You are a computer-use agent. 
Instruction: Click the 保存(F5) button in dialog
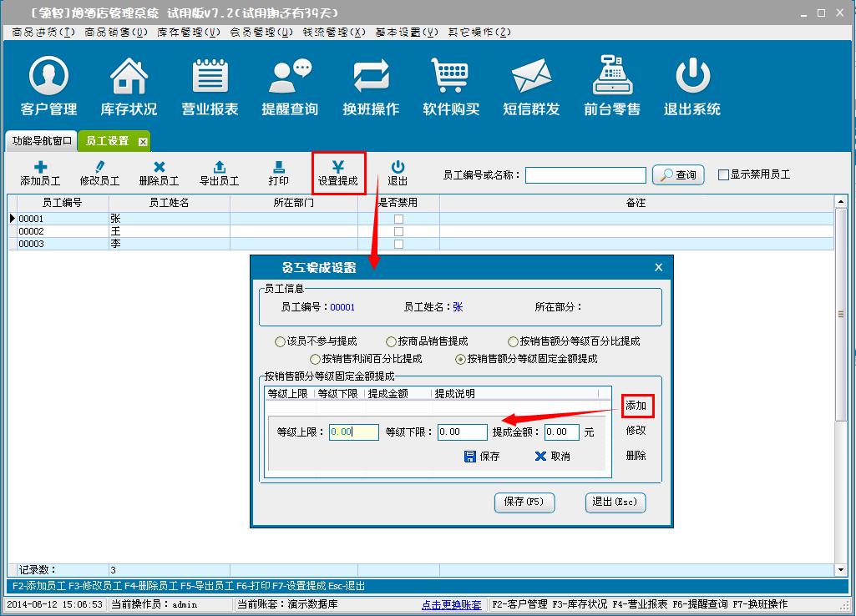click(524, 502)
